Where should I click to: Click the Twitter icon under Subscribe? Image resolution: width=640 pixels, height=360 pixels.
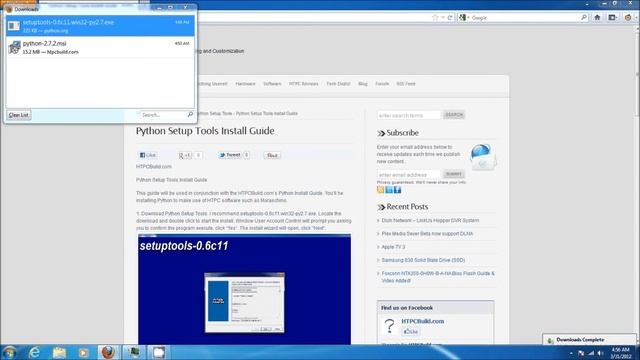389,190
